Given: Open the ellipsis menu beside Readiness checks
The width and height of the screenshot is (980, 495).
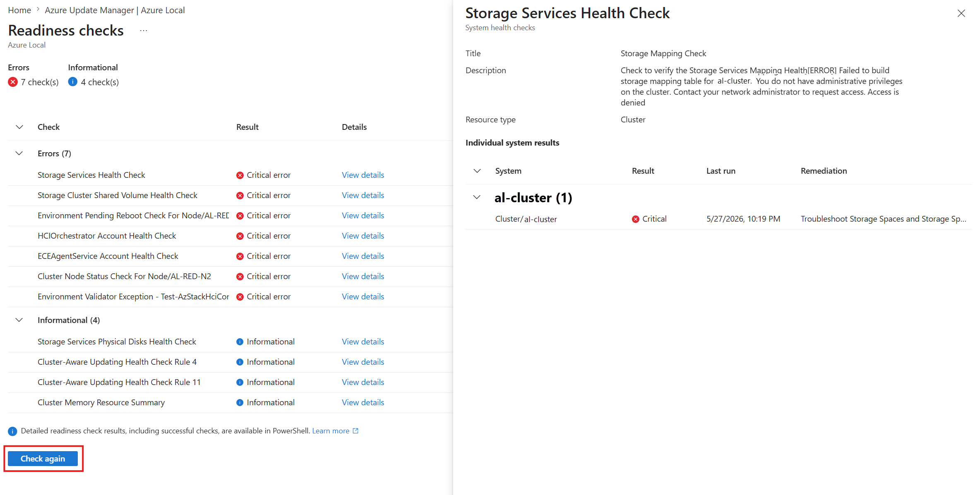Looking at the screenshot, I should click(144, 31).
